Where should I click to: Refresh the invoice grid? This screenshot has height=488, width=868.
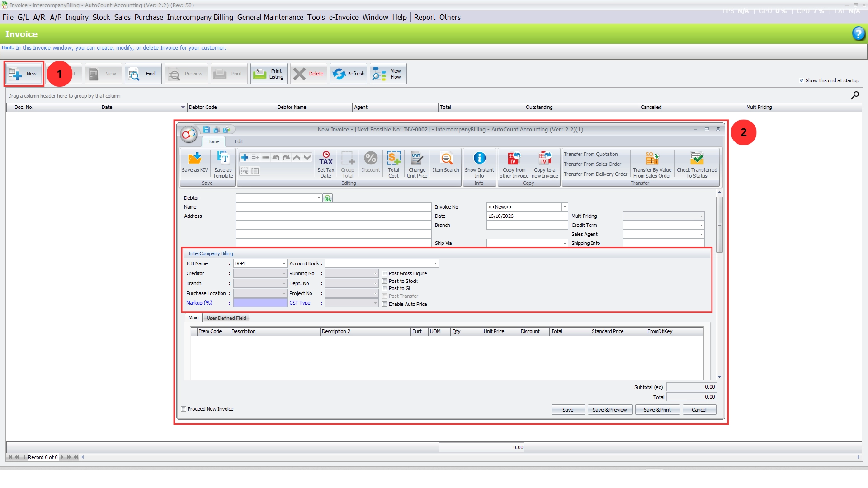point(349,74)
